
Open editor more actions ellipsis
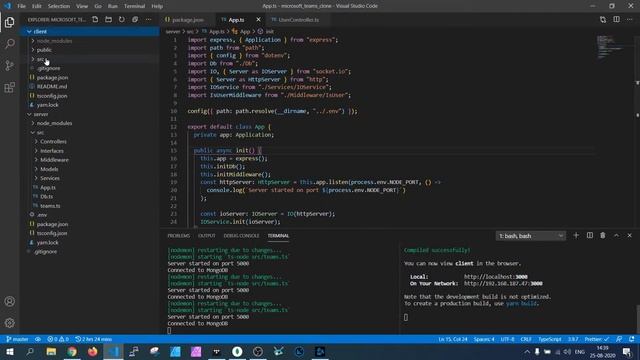(x=630, y=19)
